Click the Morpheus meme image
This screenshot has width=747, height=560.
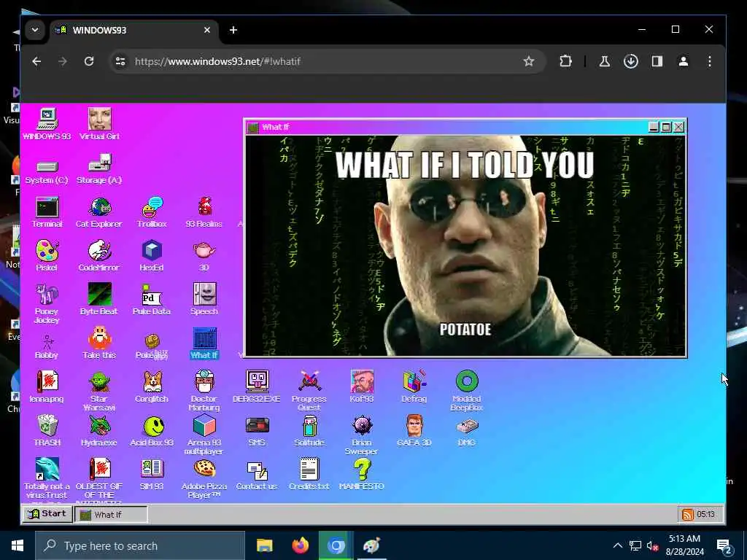tap(465, 246)
